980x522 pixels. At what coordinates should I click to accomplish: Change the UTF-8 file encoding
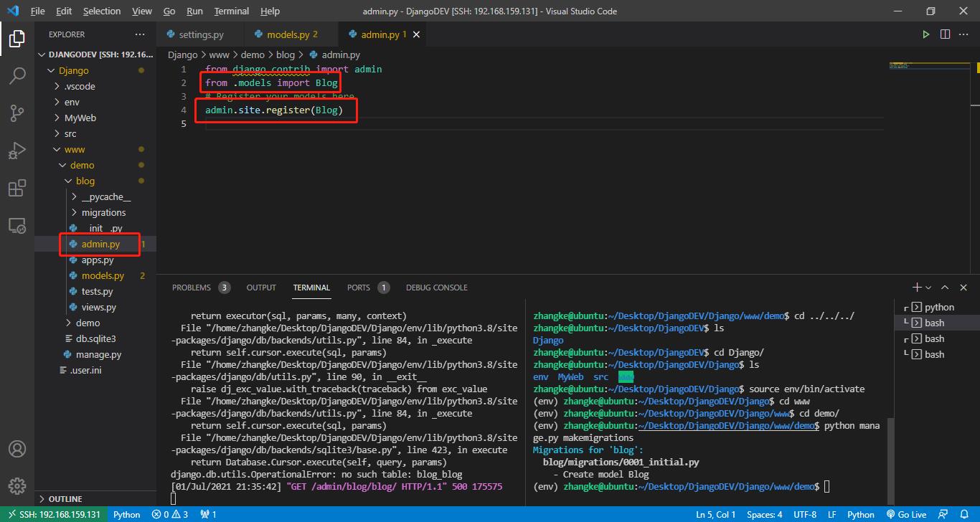(x=805, y=514)
